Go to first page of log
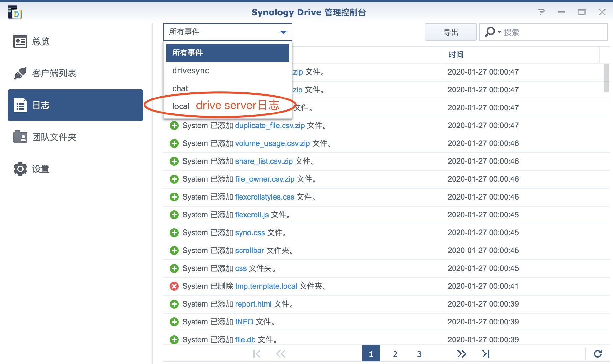This screenshot has height=364, width=613. click(x=256, y=354)
